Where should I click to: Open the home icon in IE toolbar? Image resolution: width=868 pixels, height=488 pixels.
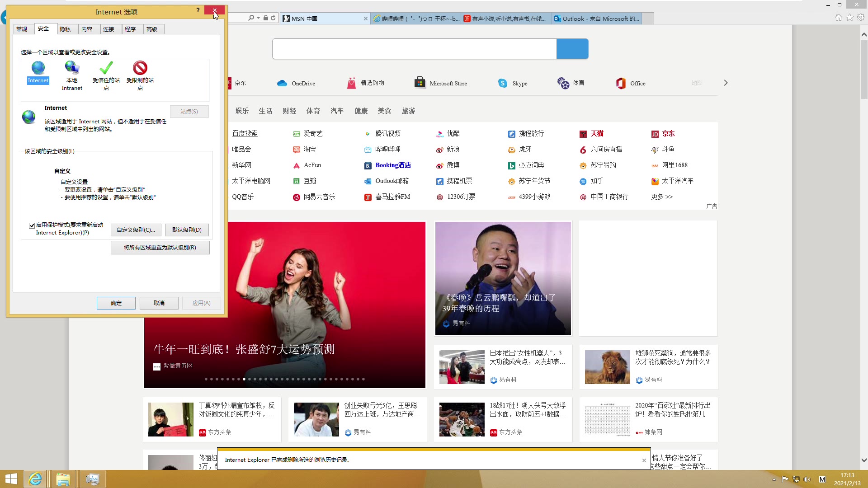click(839, 17)
